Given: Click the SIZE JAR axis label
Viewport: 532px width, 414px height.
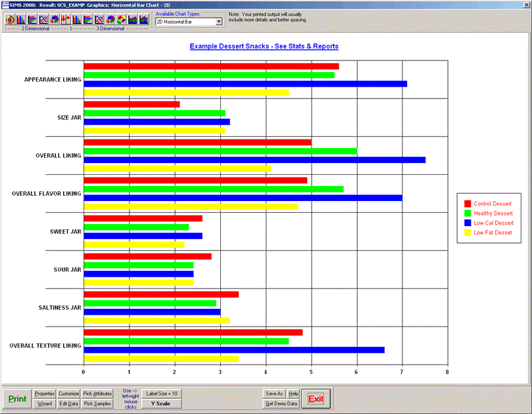Looking at the screenshot, I should pos(69,118).
